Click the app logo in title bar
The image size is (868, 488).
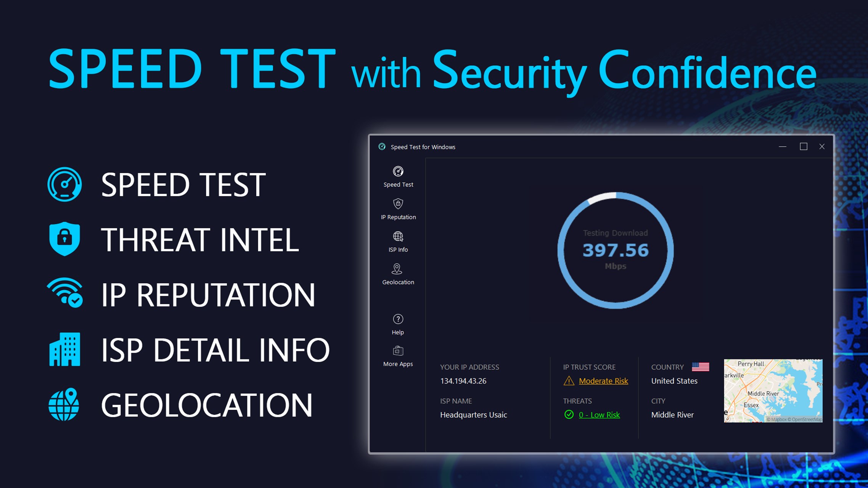coord(382,147)
